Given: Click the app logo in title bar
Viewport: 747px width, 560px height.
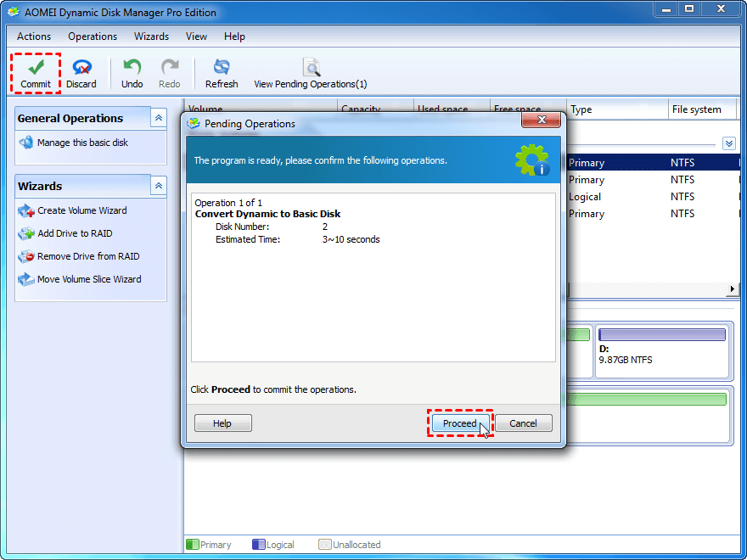Looking at the screenshot, I should tap(14, 13).
